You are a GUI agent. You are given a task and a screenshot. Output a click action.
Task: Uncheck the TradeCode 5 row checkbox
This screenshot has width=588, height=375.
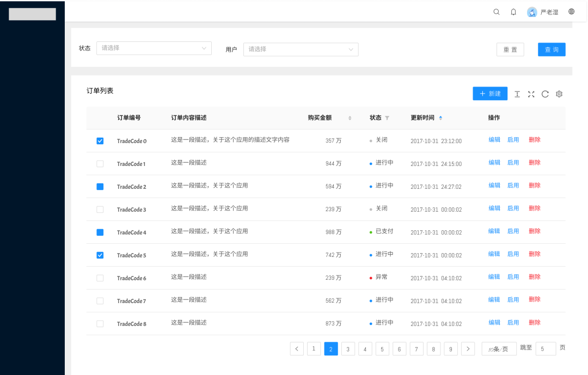coord(100,255)
